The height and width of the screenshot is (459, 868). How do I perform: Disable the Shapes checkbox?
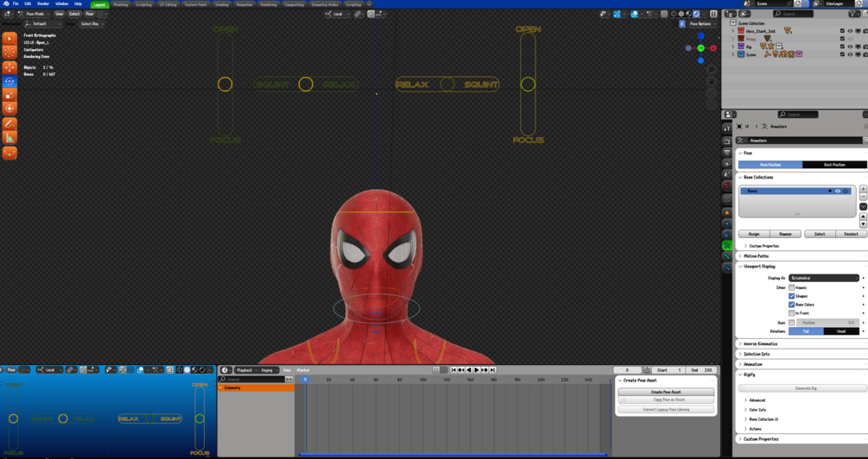791,296
